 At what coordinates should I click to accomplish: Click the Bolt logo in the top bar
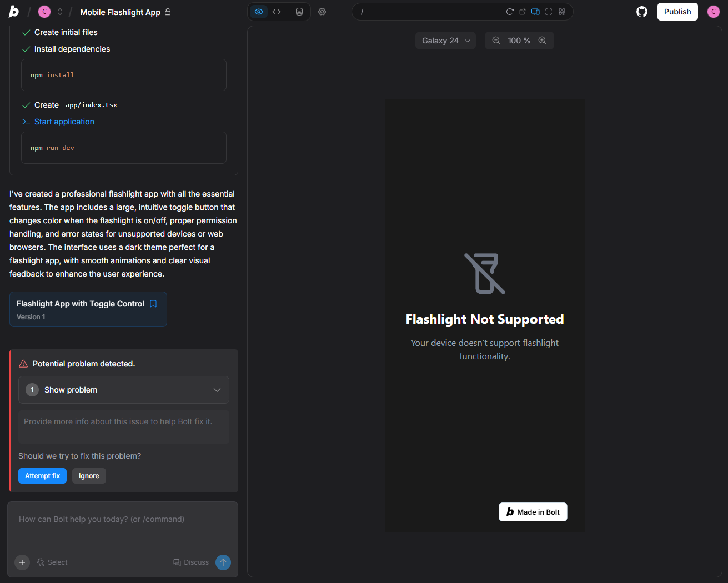pyautogui.click(x=14, y=11)
